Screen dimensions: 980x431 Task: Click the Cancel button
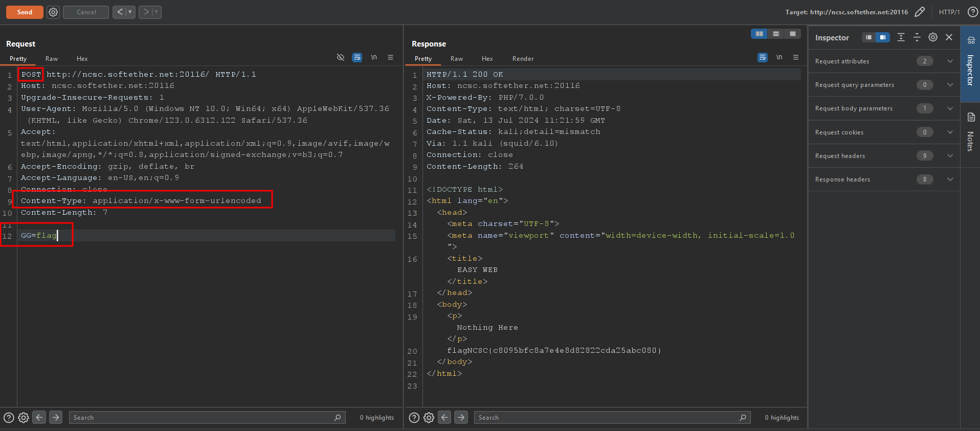click(86, 12)
